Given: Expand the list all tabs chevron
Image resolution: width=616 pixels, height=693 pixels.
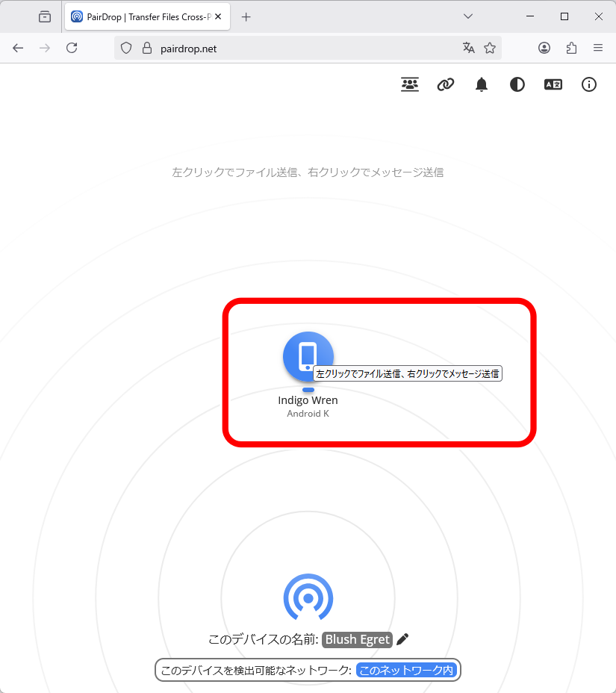Looking at the screenshot, I should coord(468,16).
